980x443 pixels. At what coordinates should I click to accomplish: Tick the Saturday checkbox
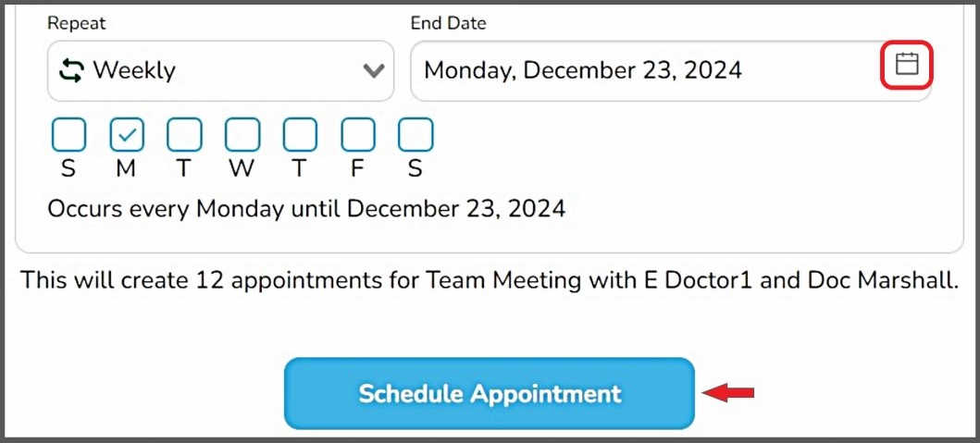point(416,135)
